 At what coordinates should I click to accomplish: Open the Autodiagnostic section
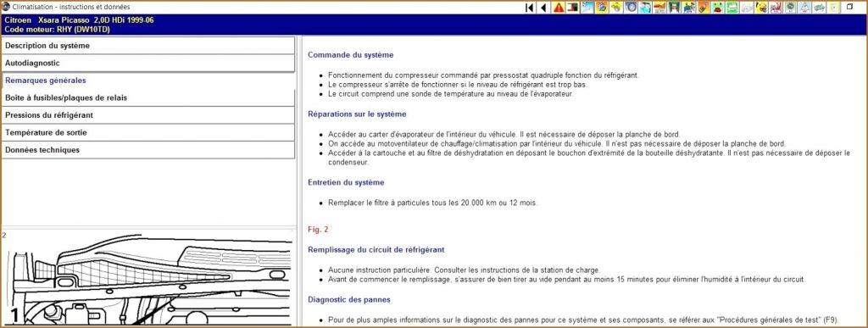pos(147,63)
